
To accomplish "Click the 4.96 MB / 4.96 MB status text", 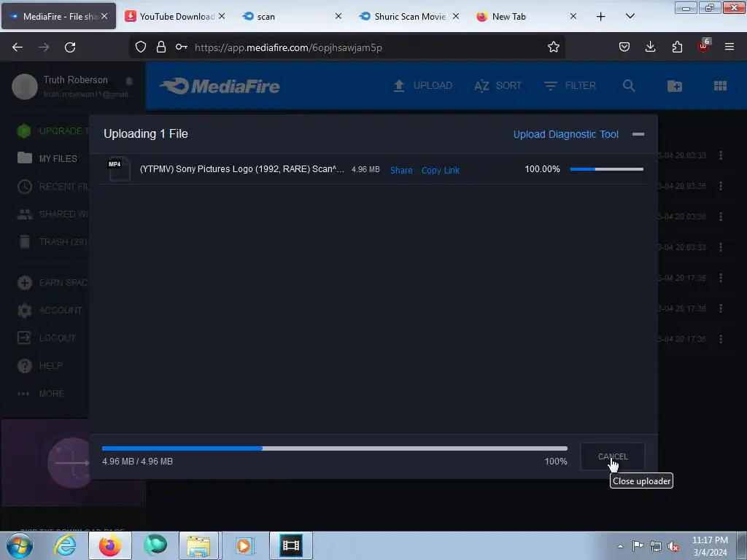I will [x=137, y=462].
